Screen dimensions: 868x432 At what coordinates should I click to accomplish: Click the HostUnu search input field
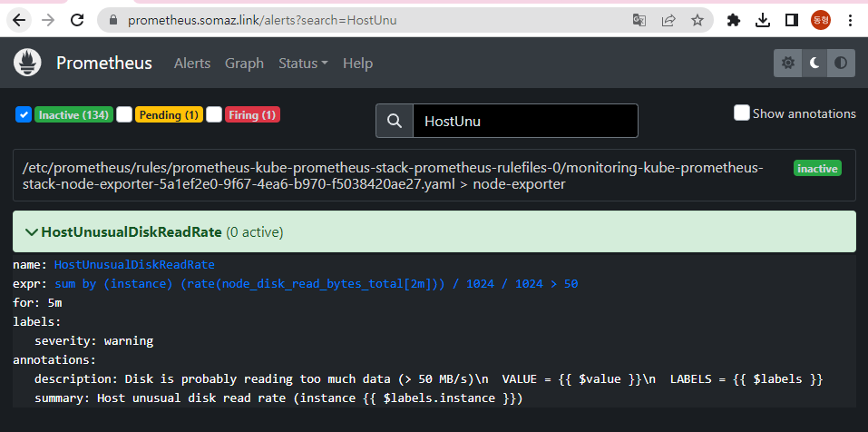click(525, 121)
